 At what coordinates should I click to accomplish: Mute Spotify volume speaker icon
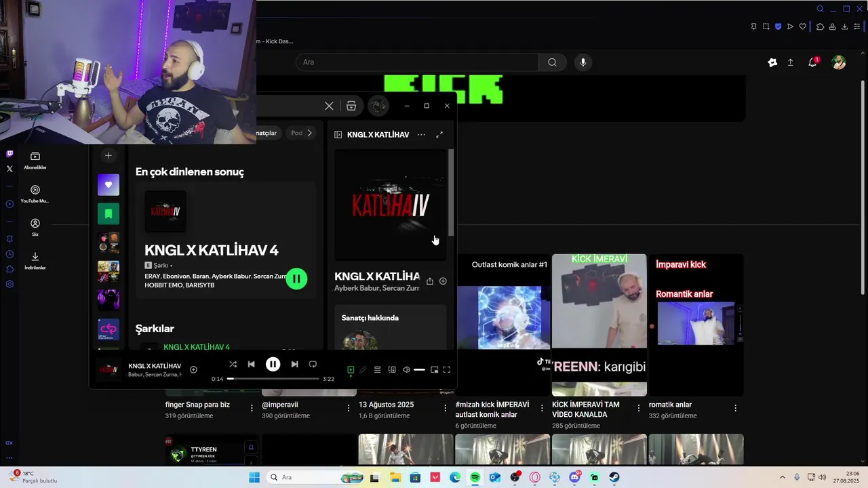pyautogui.click(x=406, y=369)
